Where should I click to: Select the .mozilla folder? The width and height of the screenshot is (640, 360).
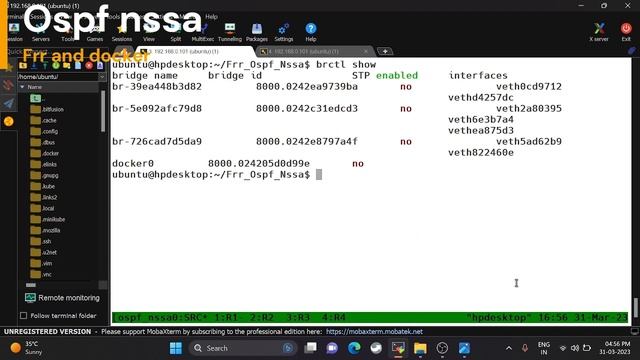pyautogui.click(x=45, y=231)
